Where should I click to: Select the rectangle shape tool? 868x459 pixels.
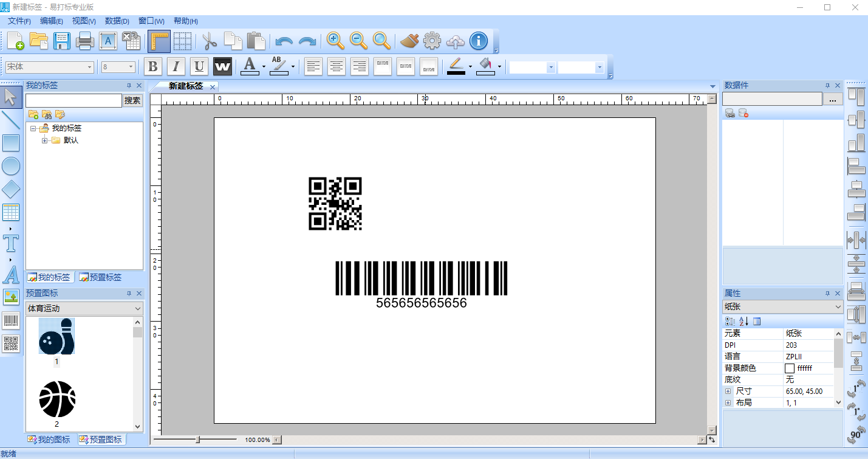coord(11,143)
